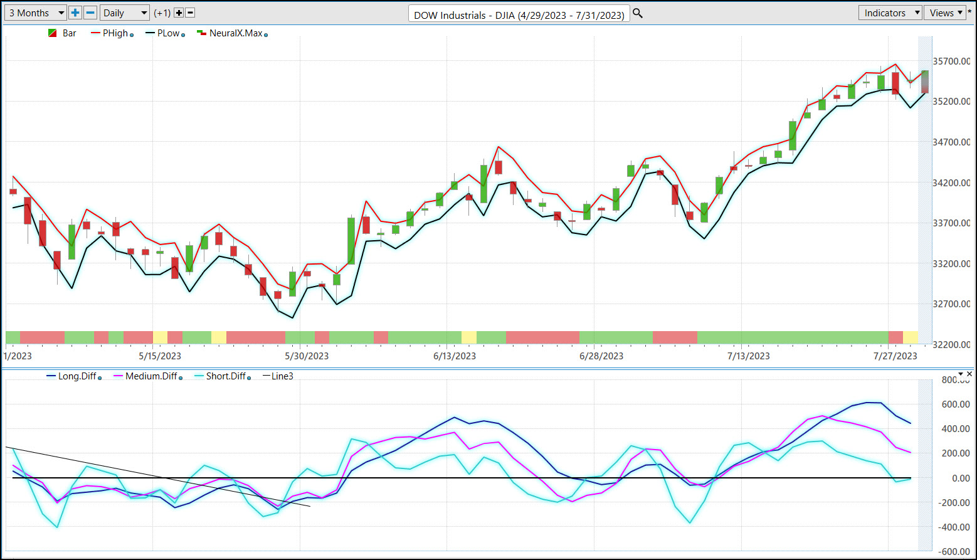Click the dot next to NeuralX.Max
Viewport: 977px width, 560px height.
click(266, 35)
